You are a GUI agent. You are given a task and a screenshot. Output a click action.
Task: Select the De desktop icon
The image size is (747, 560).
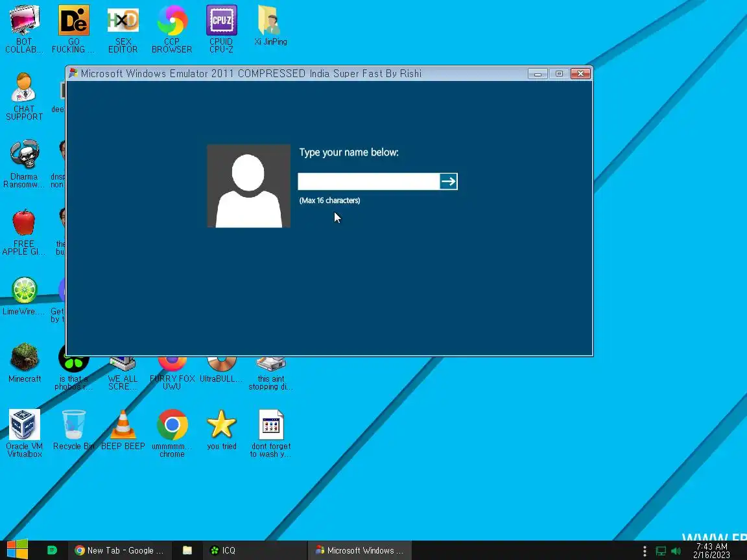pos(73,29)
